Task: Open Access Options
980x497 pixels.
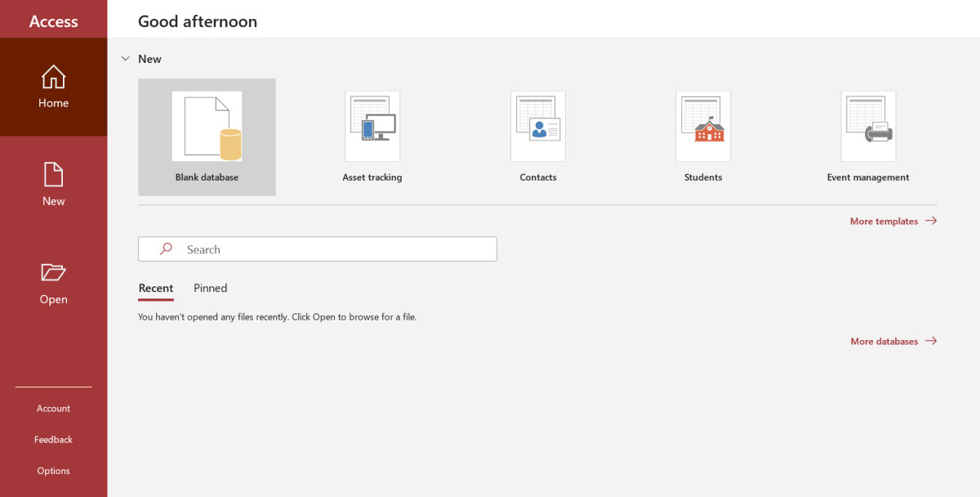Action: tap(53, 470)
